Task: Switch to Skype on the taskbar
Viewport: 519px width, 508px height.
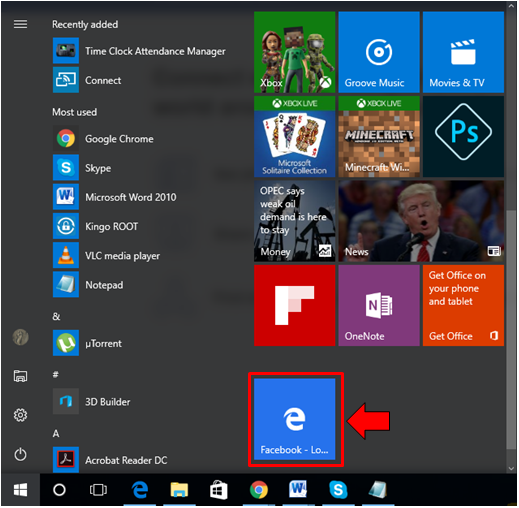Action: click(338, 490)
